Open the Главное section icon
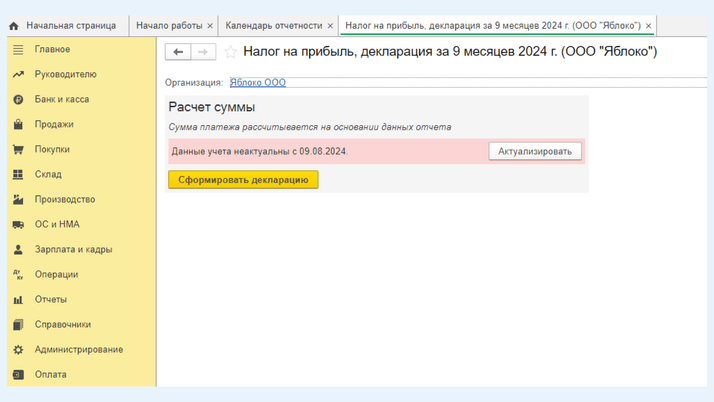Image resolution: width=714 pixels, height=402 pixels. tap(18, 49)
